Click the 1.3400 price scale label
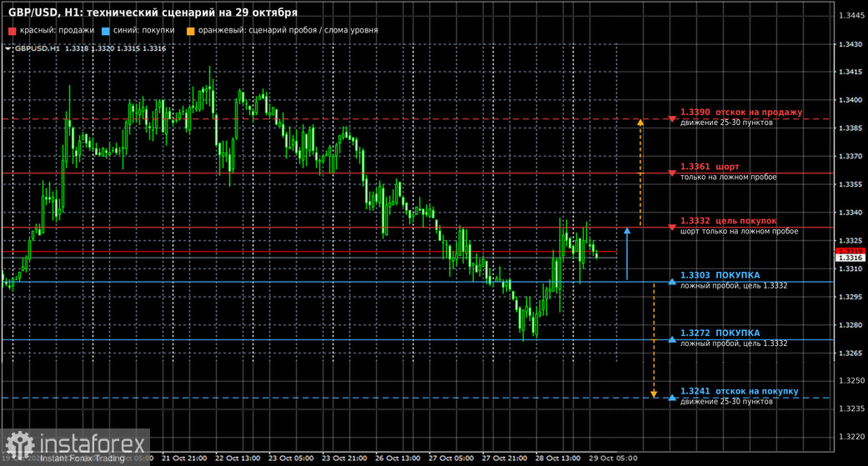This screenshot has height=466, width=868. tap(850, 100)
